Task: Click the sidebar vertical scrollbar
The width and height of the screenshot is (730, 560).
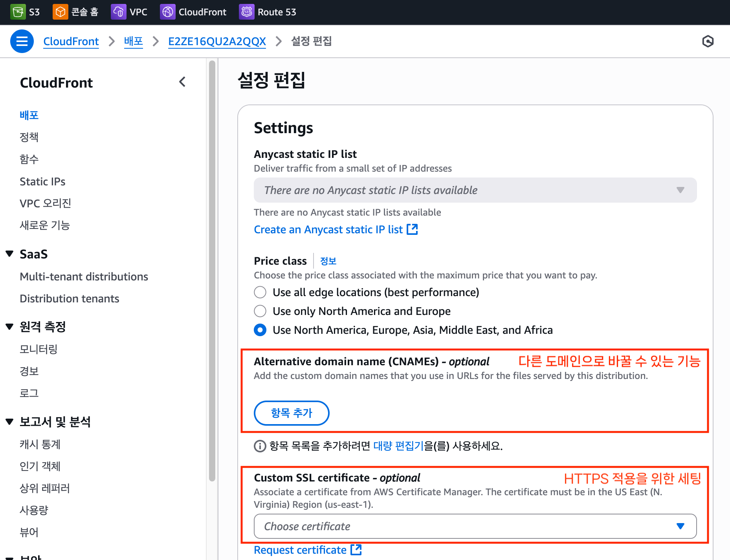Action: [212, 271]
